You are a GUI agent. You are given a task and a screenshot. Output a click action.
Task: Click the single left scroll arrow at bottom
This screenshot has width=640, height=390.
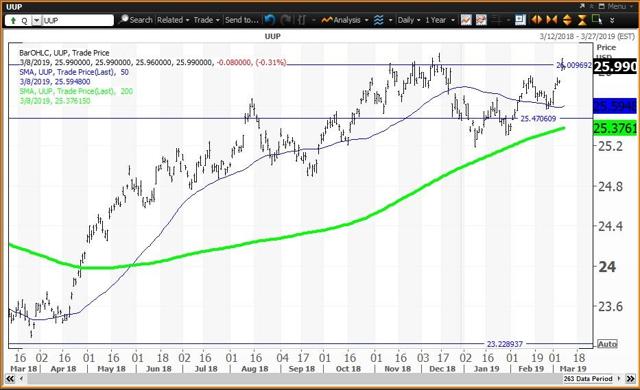22,379
